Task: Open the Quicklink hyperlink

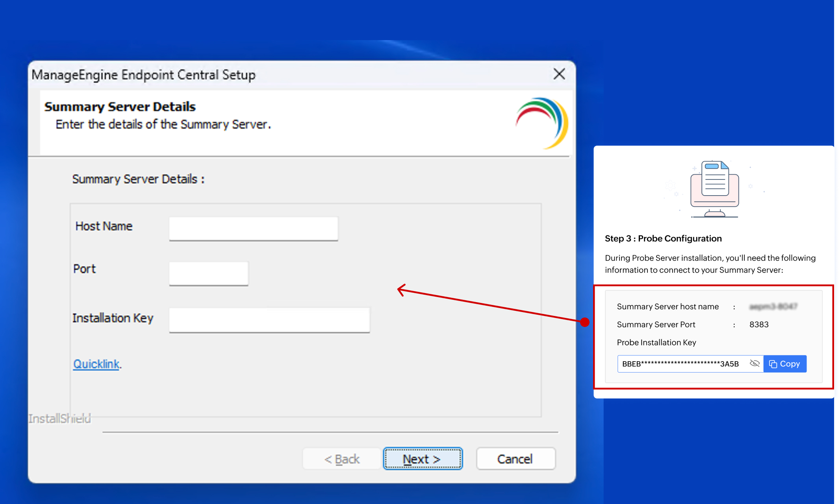Action: [x=96, y=364]
